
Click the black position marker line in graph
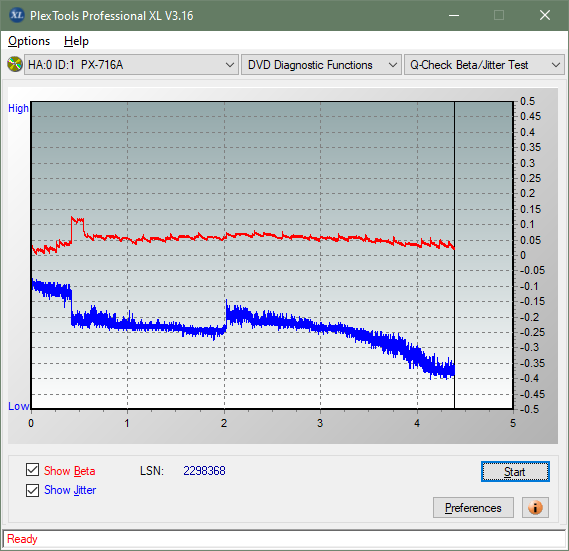(x=454, y=255)
